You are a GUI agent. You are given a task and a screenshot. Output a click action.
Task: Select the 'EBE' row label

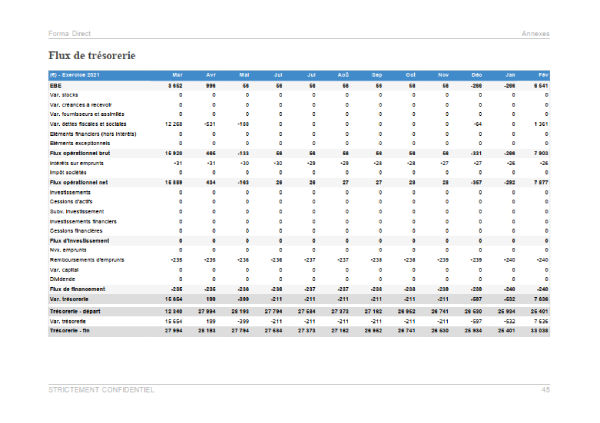55,86
